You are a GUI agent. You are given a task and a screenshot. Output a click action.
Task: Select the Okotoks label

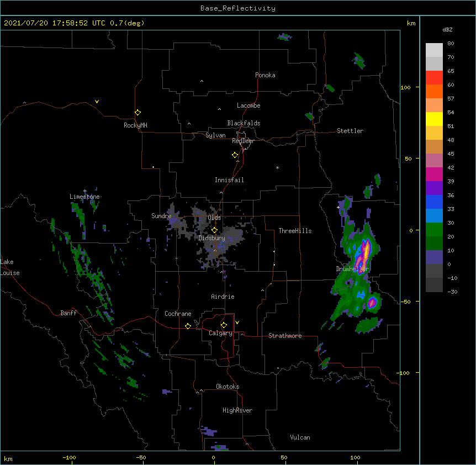point(228,387)
